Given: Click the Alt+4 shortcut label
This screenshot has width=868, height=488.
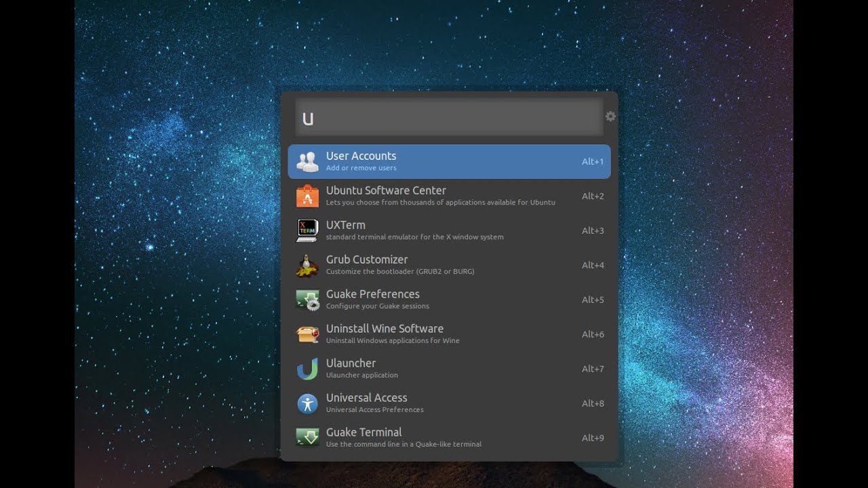Looking at the screenshot, I should [x=593, y=265].
